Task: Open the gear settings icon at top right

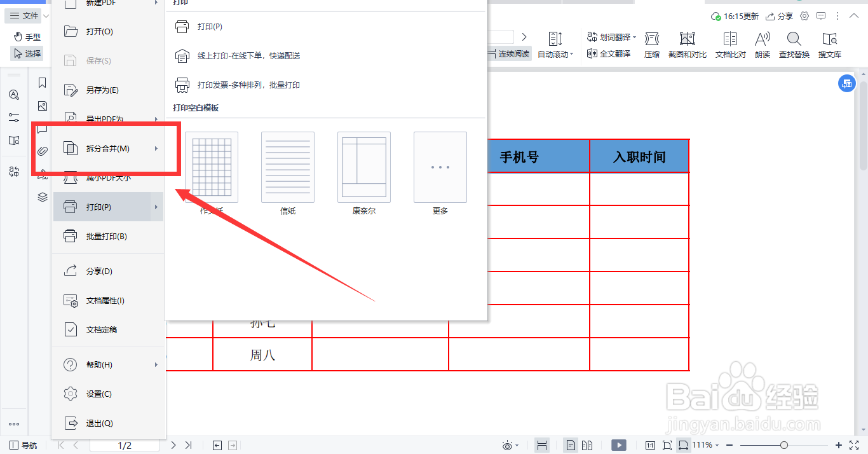Action: pos(805,16)
